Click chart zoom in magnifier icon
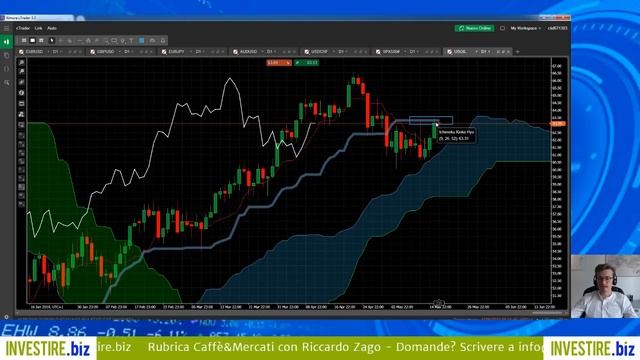 pyautogui.click(x=22, y=62)
